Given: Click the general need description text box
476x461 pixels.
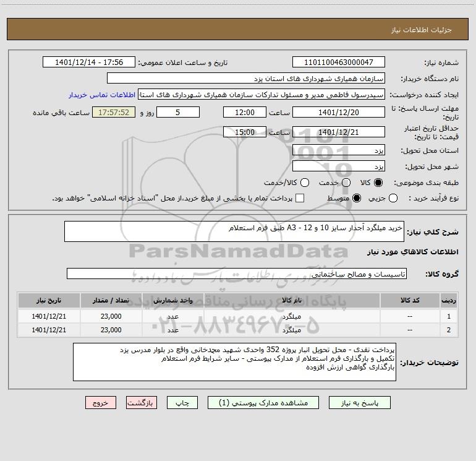Looking at the screenshot, I should click(x=234, y=231).
